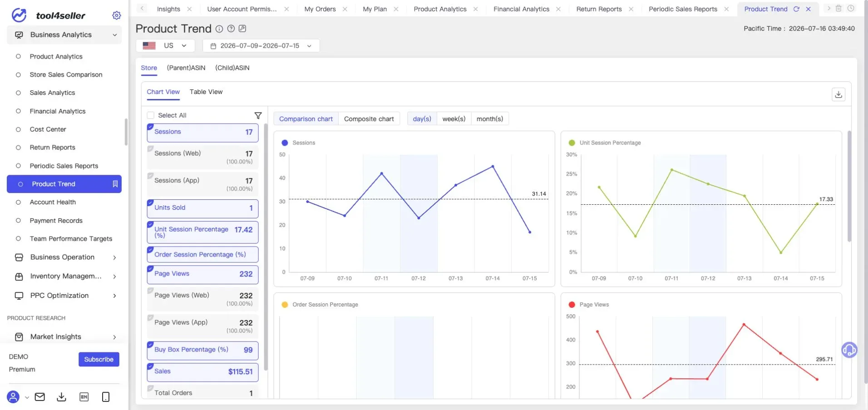Open the metric filter funnel icon
Viewport: 868px width, 410px height.
(x=258, y=115)
